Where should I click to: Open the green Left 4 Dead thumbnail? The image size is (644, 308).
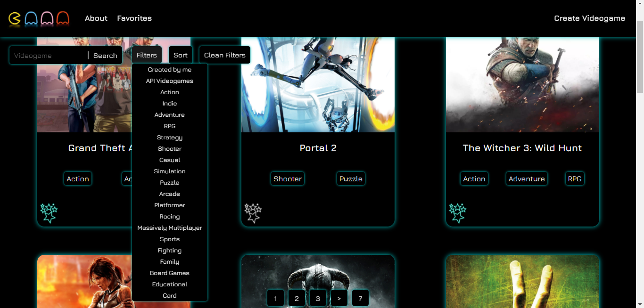(522, 282)
